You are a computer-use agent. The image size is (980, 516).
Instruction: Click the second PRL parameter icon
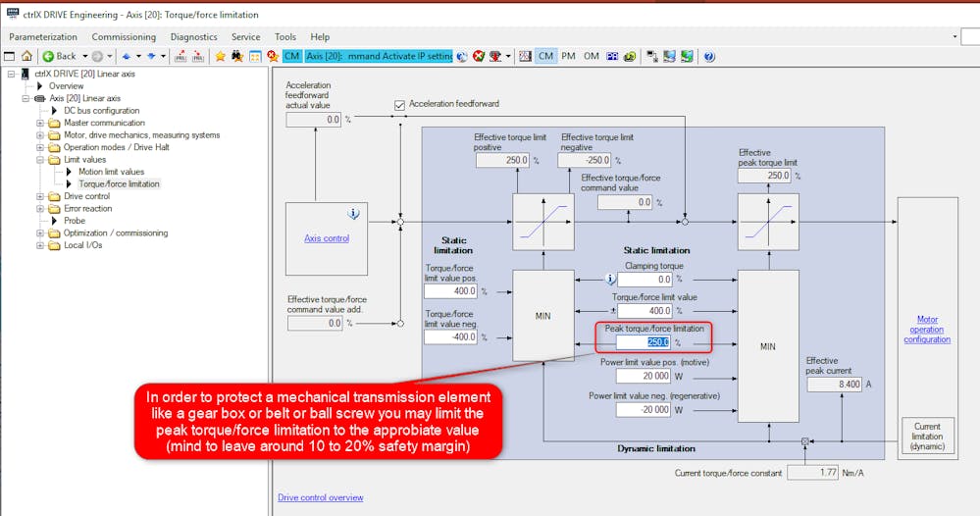tap(198, 57)
